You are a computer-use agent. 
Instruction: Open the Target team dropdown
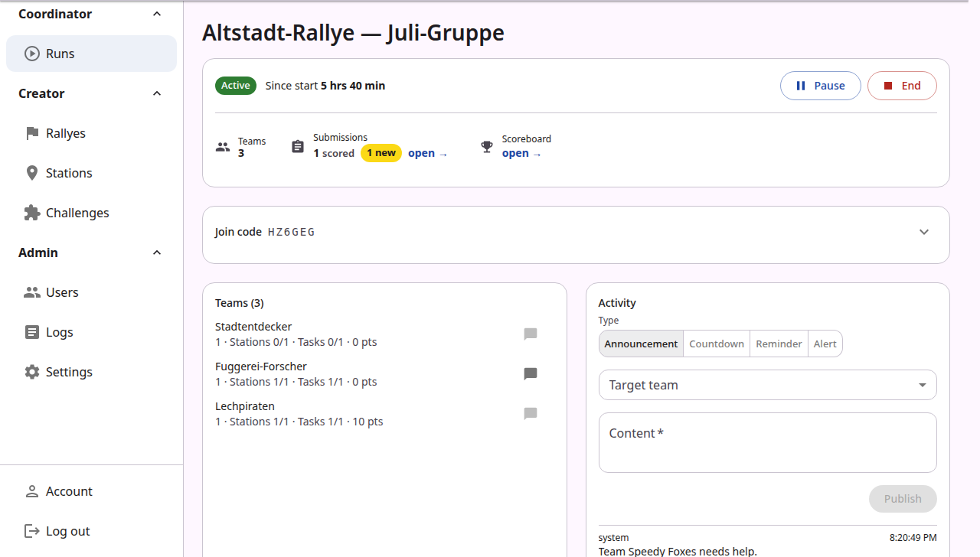767,385
